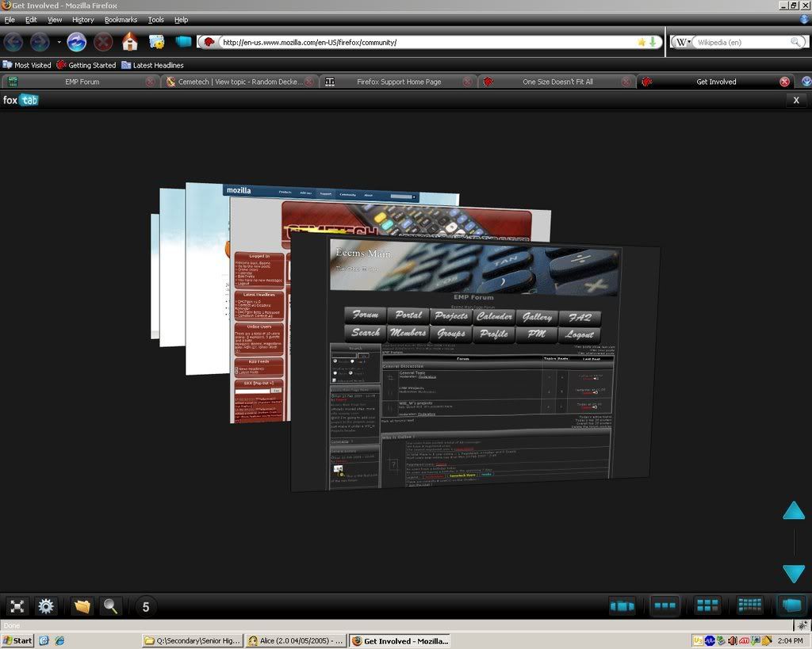812x649 pixels.
Task: Click the FoxTab magnifier search icon
Action: [110, 607]
